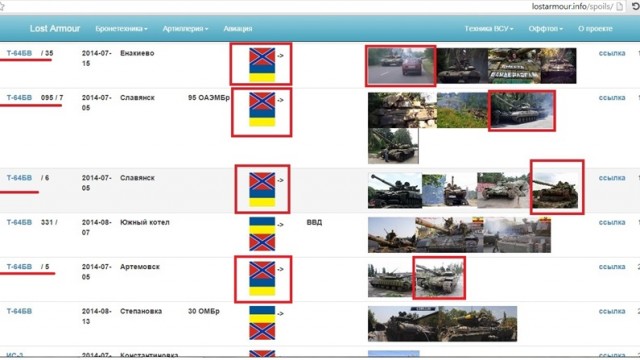The width and height of the screenshot is (640, 360).
Task: Click the browser reload icon
Action: [x=636, y=6]
